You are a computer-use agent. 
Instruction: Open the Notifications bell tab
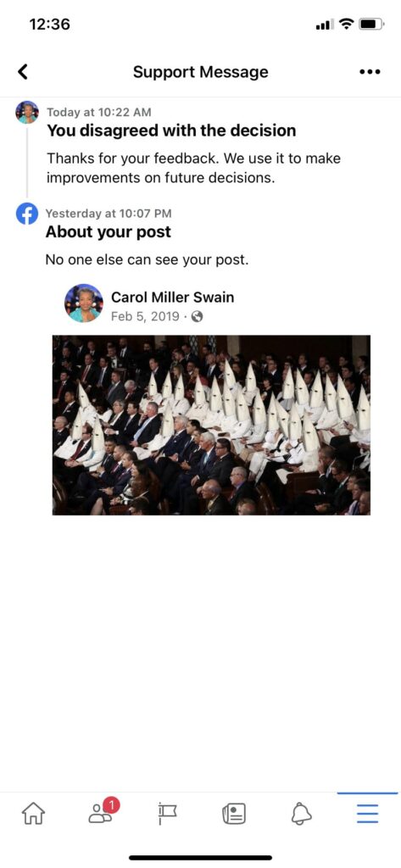coord(301,813)
